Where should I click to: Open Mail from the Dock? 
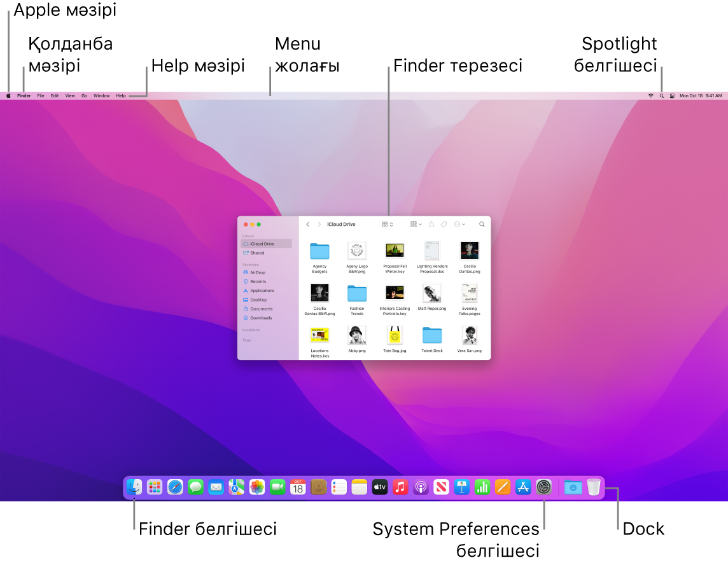click(216, 487)
